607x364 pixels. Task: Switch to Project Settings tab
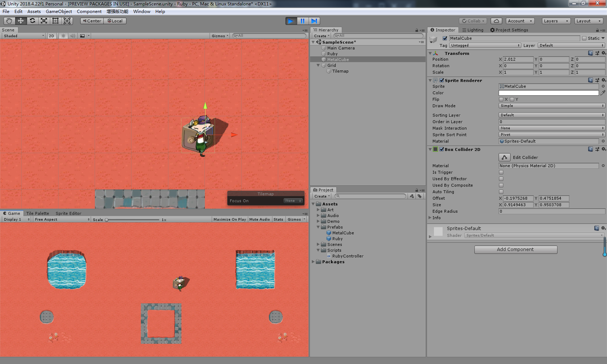tap(509, 30)
